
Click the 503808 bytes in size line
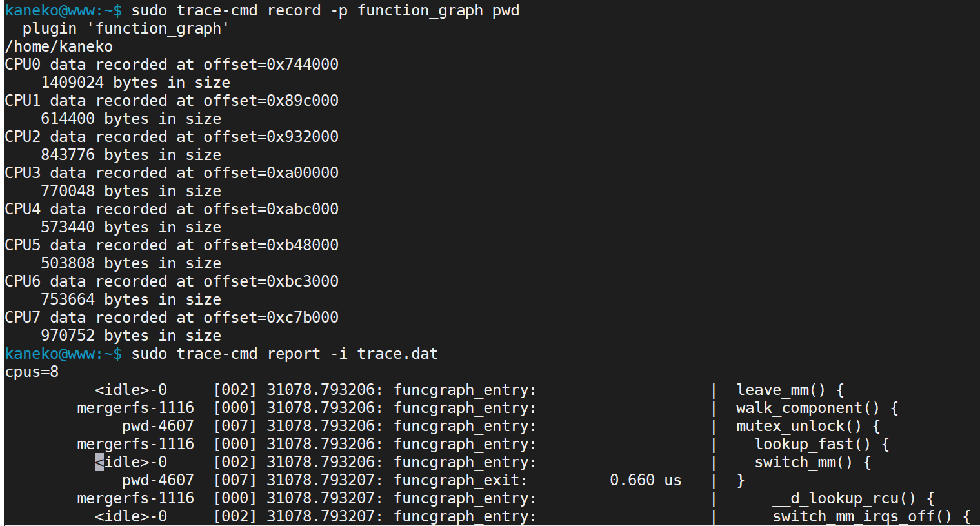click(x=131, y=263)
